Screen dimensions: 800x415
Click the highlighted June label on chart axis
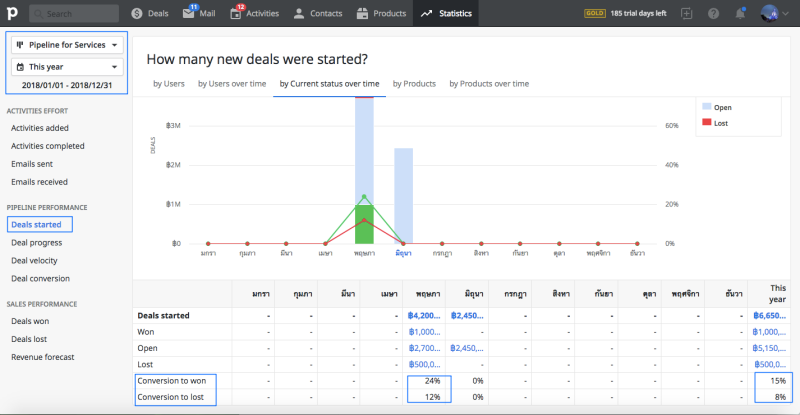click(403, 253)
